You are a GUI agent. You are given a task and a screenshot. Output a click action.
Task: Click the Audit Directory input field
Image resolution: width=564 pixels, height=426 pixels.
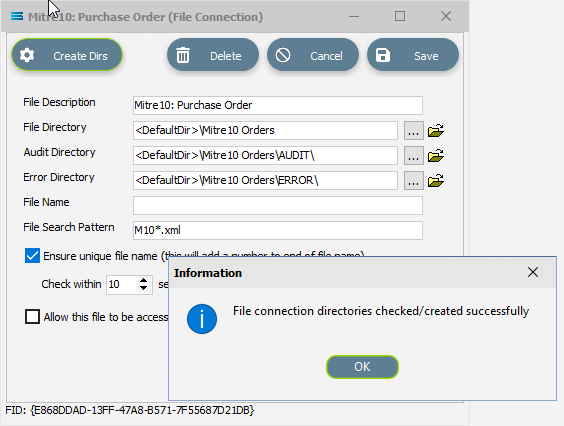pos(265,155)
